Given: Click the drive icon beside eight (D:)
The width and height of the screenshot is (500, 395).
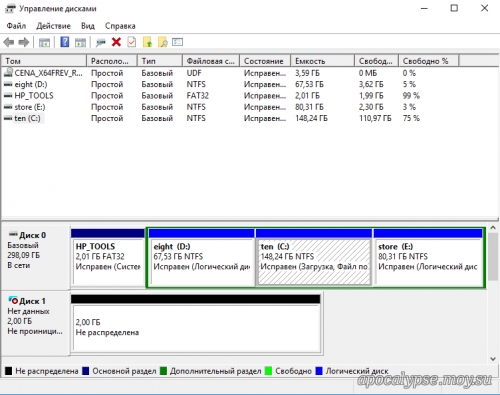Looking at the screenshot, I should 8,84.
